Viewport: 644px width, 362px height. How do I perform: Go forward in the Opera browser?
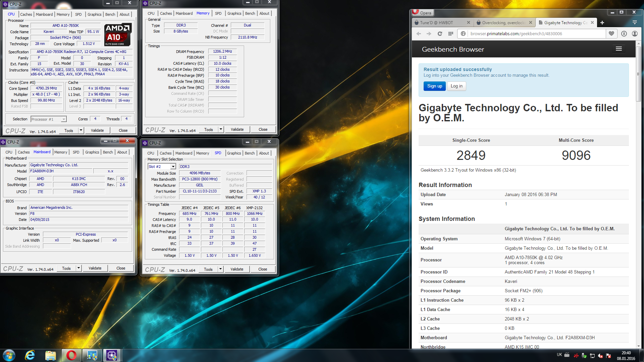[x=429, y=34]
